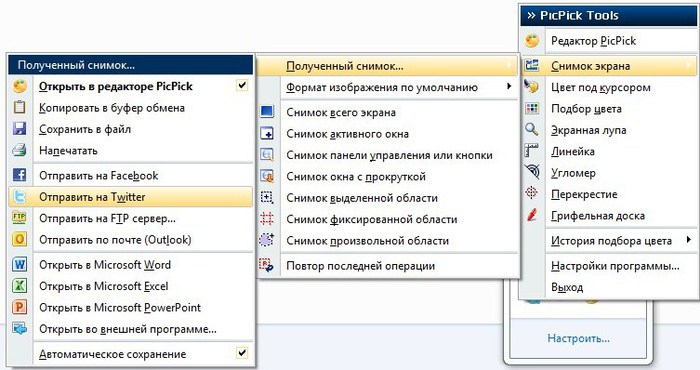Click the FTP server icon
This screenshot has height=370, width=700.
point(20,218)
